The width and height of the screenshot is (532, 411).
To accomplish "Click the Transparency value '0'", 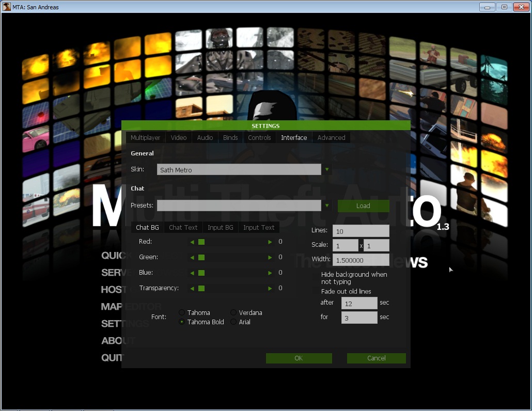I will pyautogui.click(x=280, y=288).
